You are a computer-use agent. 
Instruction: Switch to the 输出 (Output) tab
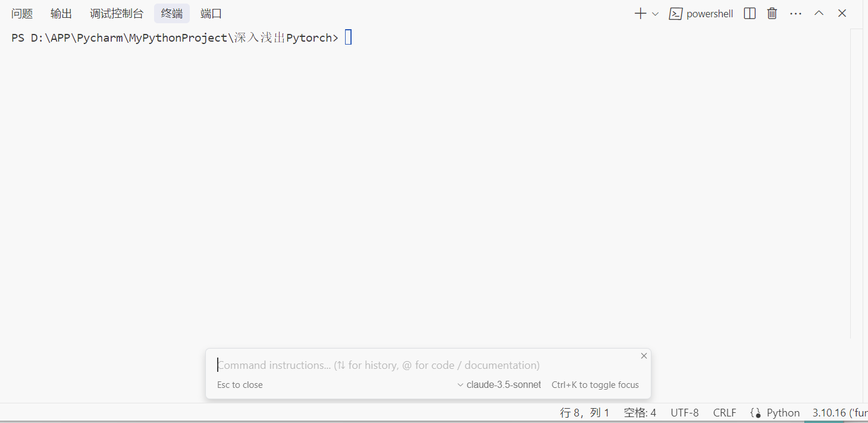pyautogui.click(x=61, y=14)
